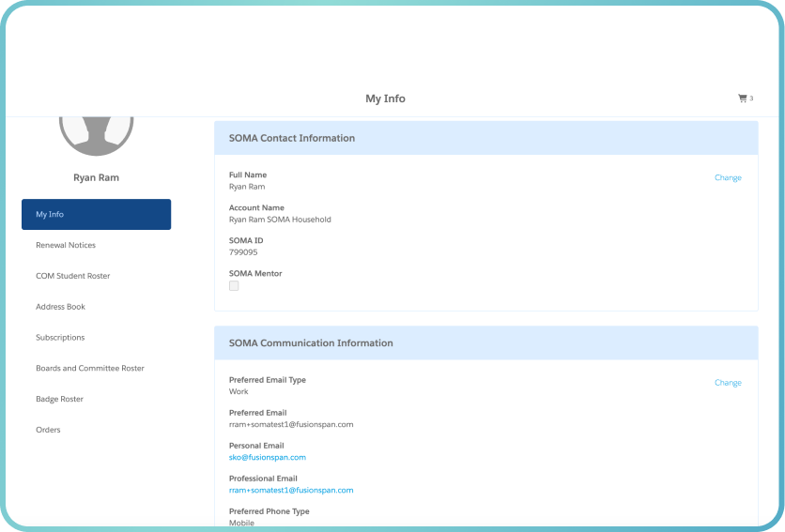Open COM Student Roster

pos(72,276)
